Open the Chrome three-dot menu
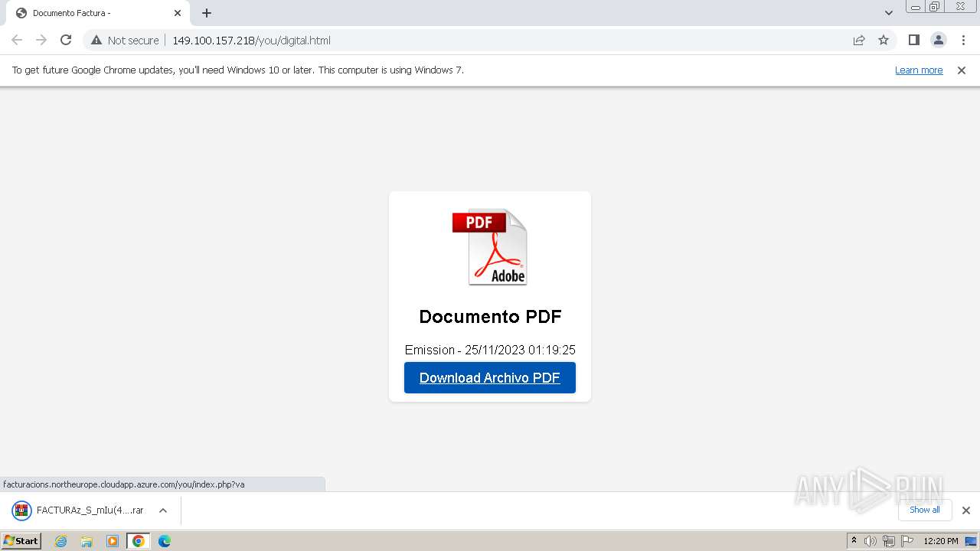The width and height of the screenshot is (980, 551). [963, 40]
